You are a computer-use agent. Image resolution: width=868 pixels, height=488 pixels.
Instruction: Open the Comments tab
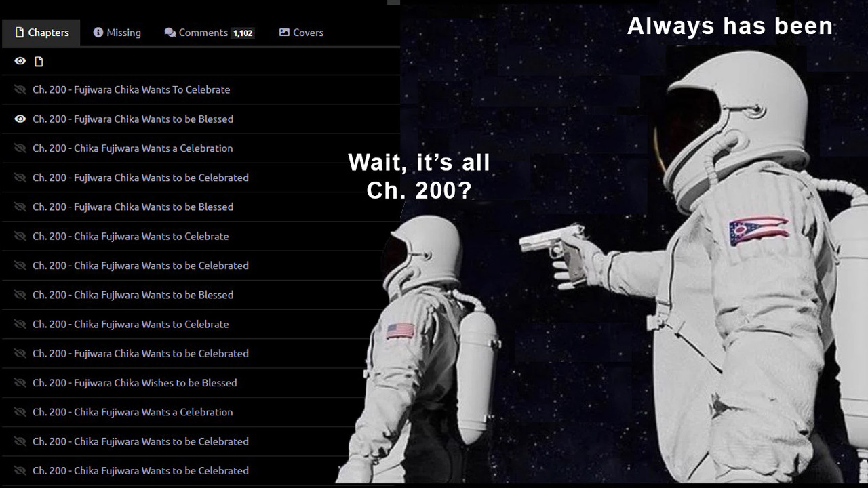(209, 33)
